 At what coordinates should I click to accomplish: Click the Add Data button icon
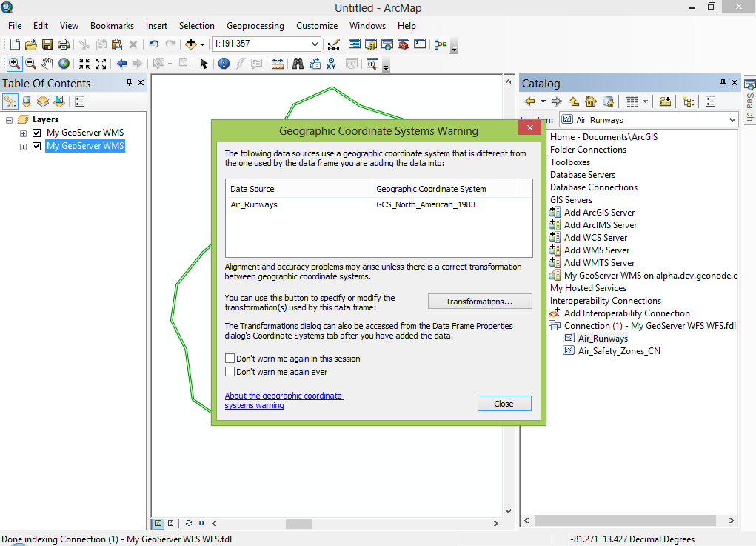pos(191,44)
